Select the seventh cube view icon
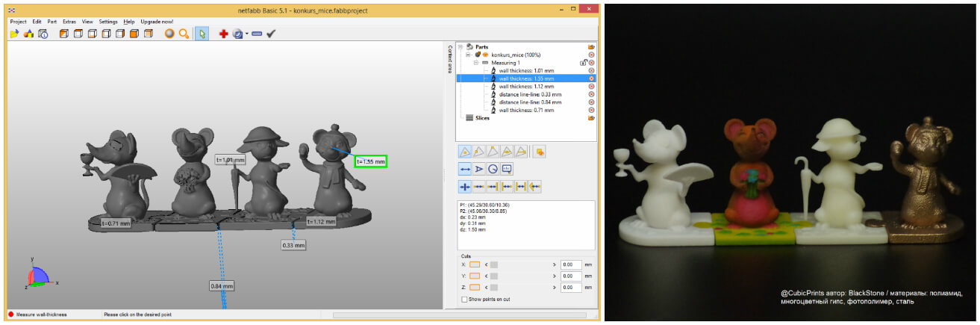The width and height of the screenshot is (980, 325). point(149,34)
